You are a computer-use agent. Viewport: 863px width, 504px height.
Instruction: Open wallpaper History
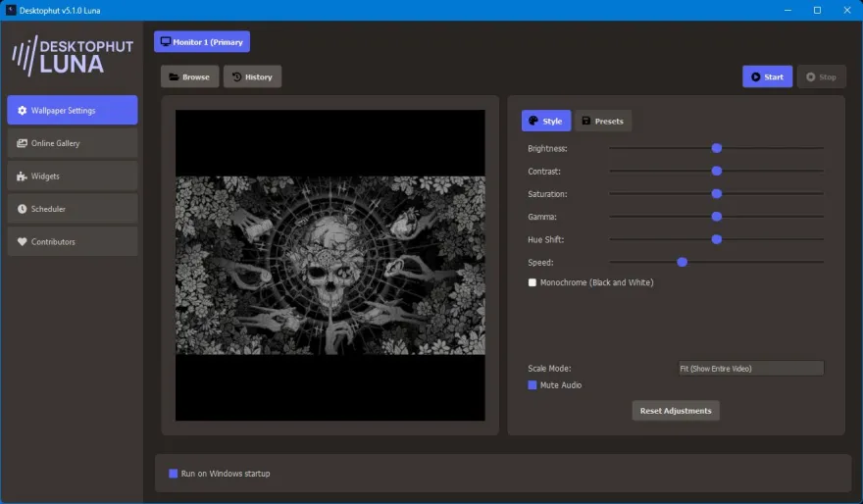pyautogui.click(x=253, y=77)
